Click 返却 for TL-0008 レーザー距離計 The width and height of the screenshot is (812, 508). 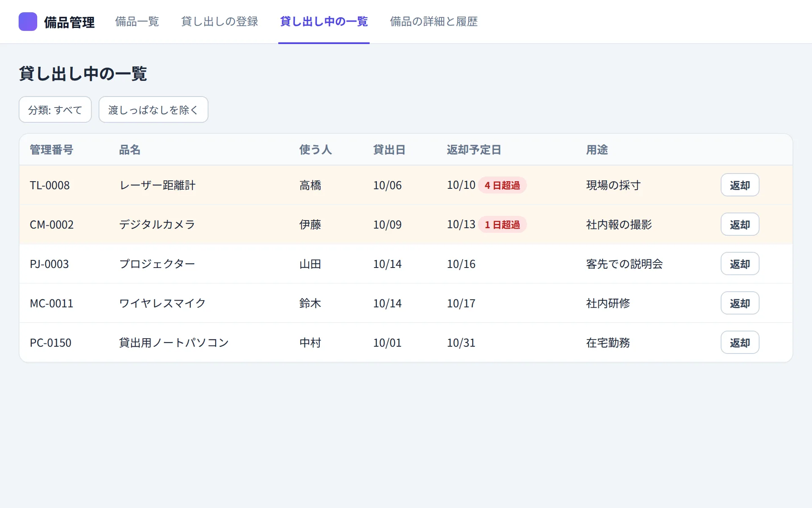pyautogui.click(x=740, y=185)
